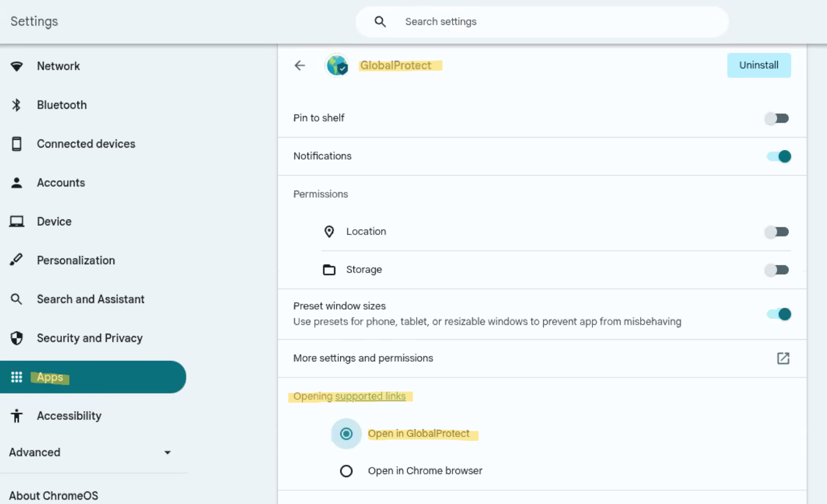Select the Personalization paintbrush icon
Viewport: 827px width, 504px height.
[x=17, y=260]
